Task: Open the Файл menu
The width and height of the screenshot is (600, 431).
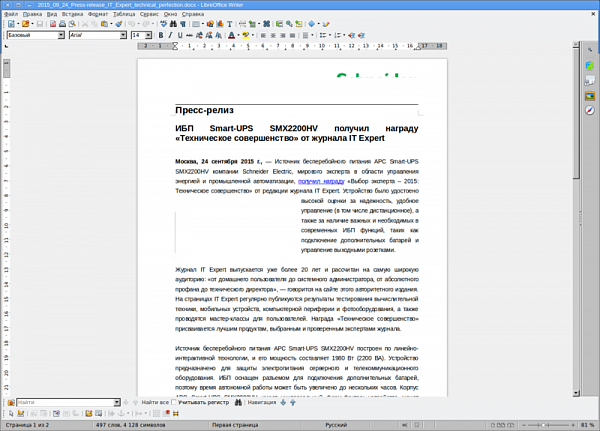Action: point(11,14)
